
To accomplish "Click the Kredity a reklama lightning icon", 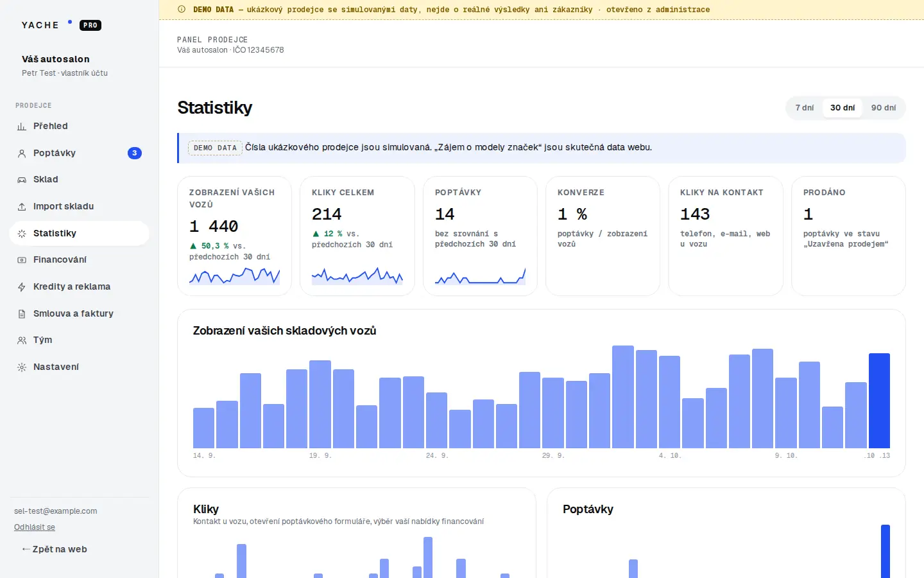I will pyautogui.click(x=22, y=287).
